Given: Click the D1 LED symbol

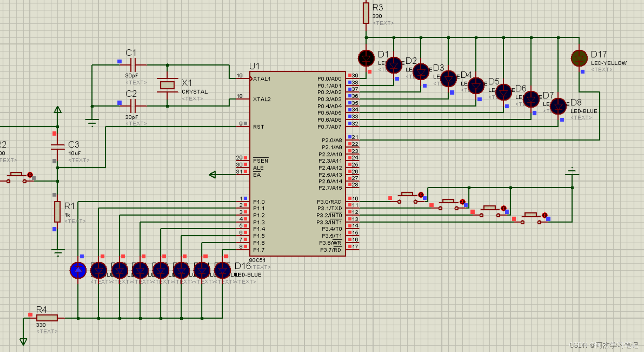Looking at the screenshot, I should 366,58.
